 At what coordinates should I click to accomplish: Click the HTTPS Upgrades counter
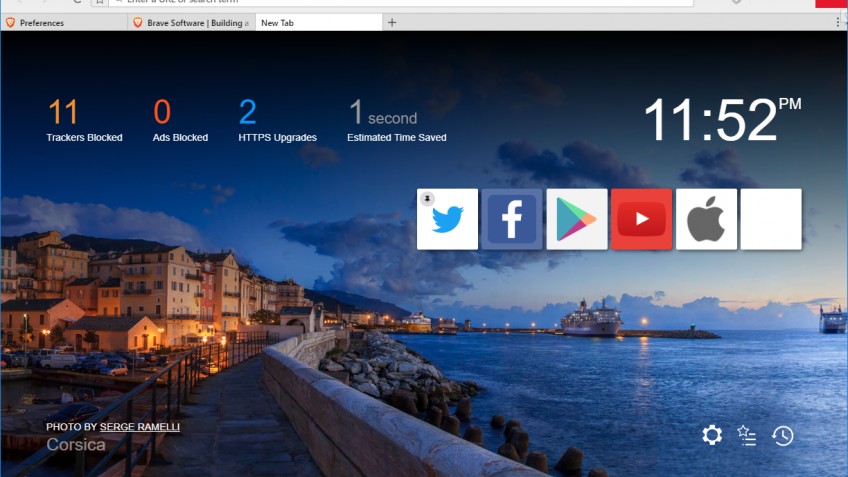[277, 120]
